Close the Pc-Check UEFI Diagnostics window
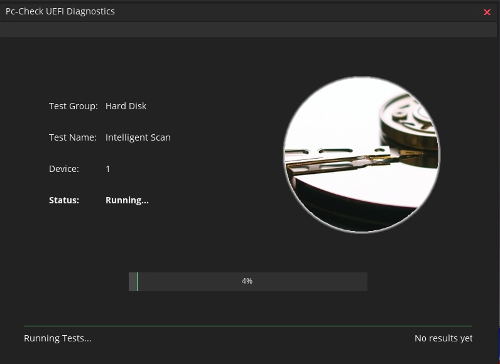Viewport: 500px width, 364px height. pos(487,12)
